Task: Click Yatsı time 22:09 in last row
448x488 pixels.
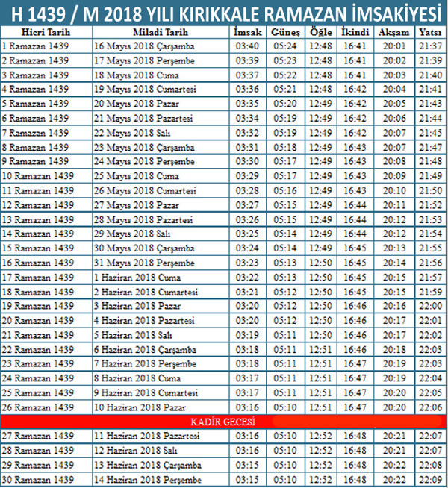Action: click(429, 479)
